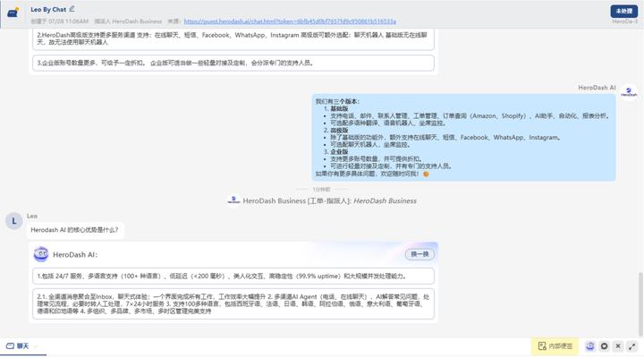Click the heart speech bubble icon
644x358 pixels.
click(x=604, y=346)
